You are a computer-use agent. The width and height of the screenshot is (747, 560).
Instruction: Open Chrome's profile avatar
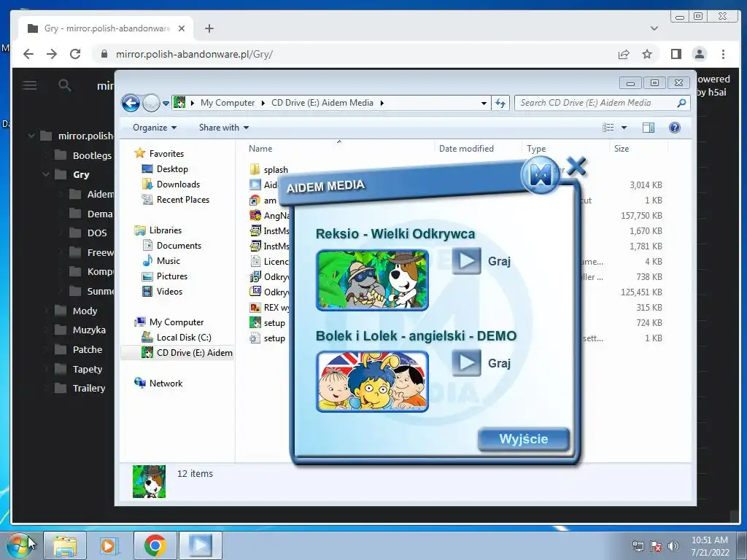point(700,54)
